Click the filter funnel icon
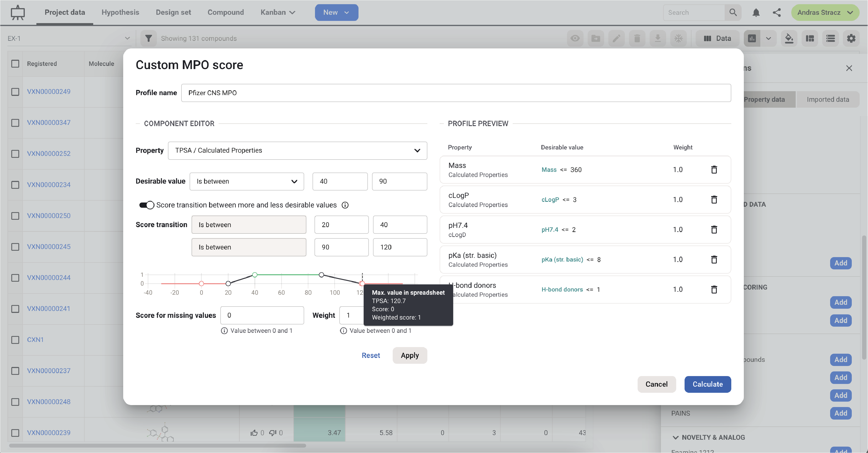 point(148,38)
